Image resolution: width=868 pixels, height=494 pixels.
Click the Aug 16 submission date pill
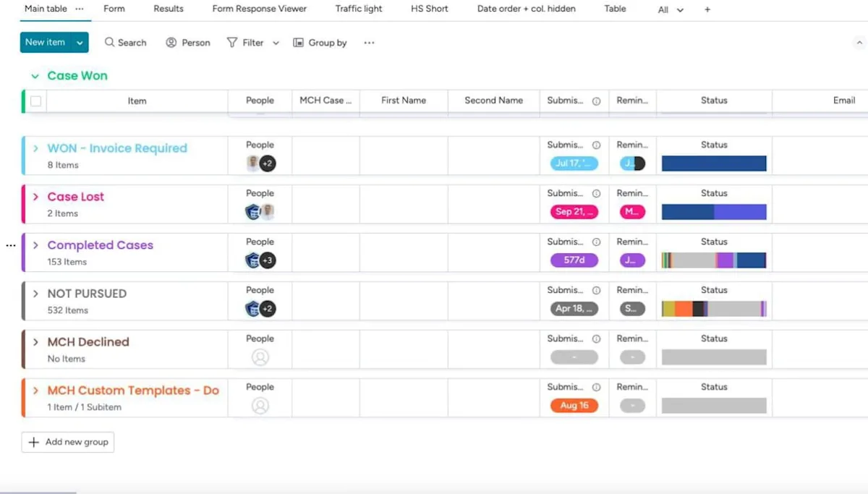[574, 406]
